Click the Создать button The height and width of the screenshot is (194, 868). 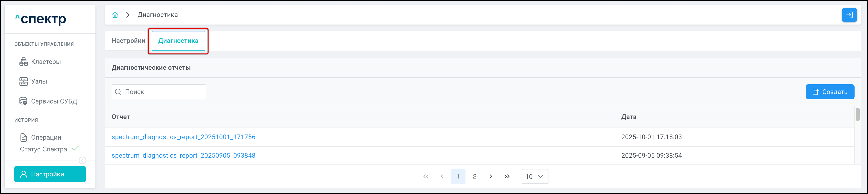pyautogui.click(x=829, y=92)
